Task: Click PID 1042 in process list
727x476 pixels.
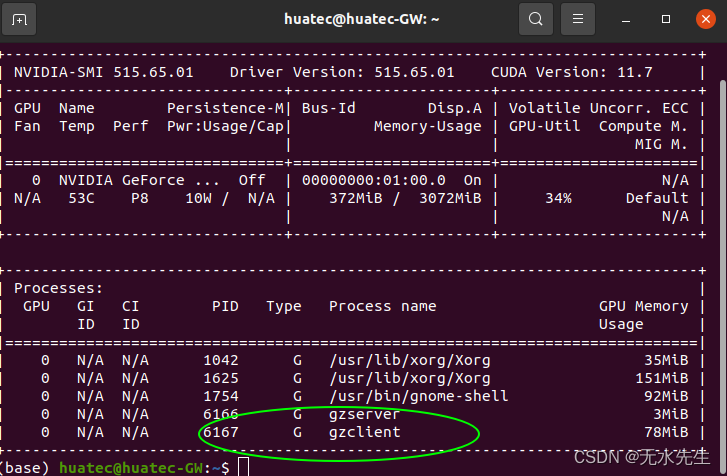Action: click(221, 360)
